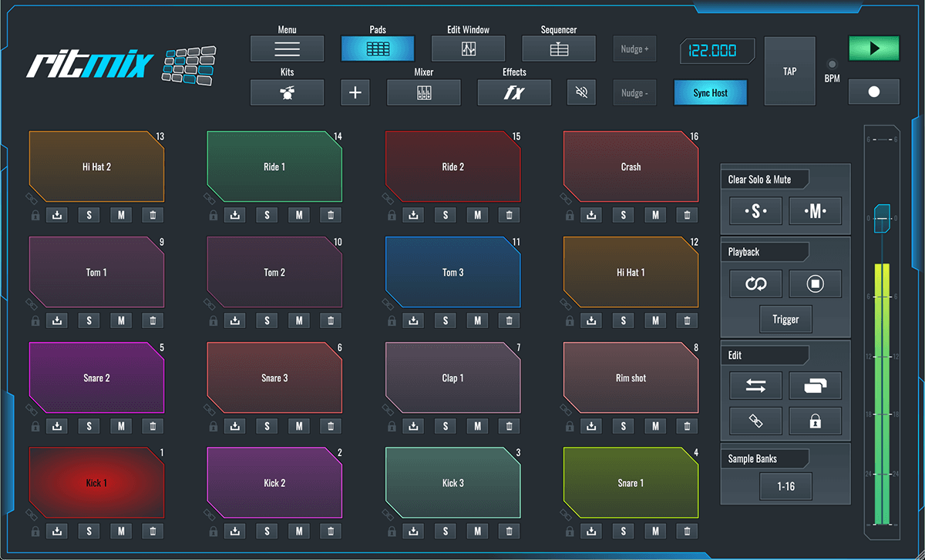Click the speaker mute icon button
The height and width of the screenshot is (560, 925).
582,92
